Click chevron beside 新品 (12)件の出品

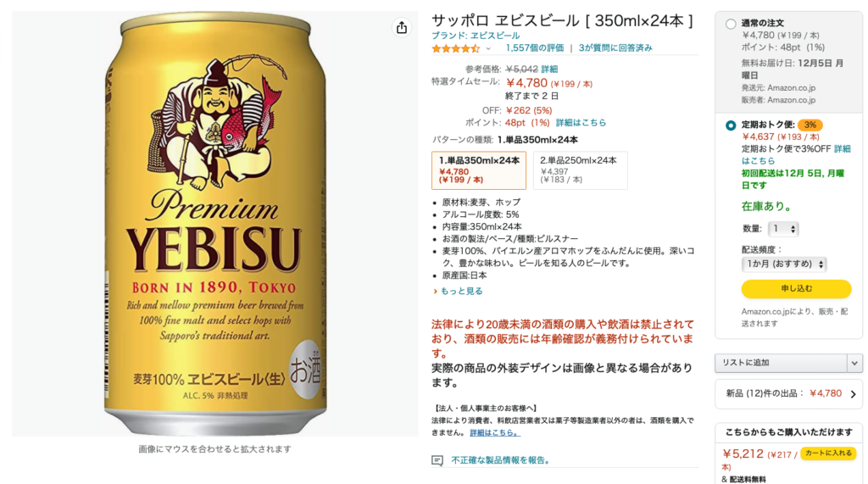[x=853, y=394]
